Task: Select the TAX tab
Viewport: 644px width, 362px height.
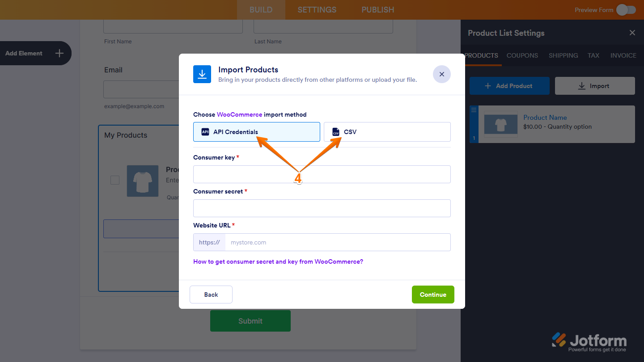Action: coord(593,55)
